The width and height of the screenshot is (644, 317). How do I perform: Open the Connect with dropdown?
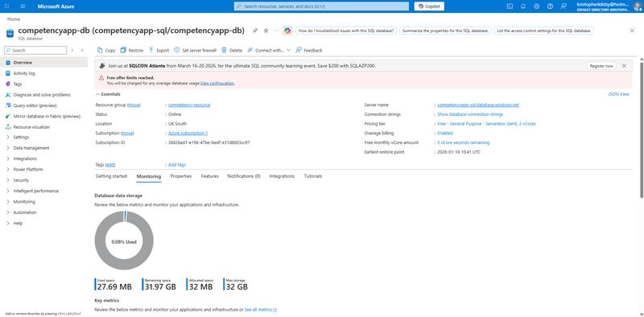click(269, 50)
